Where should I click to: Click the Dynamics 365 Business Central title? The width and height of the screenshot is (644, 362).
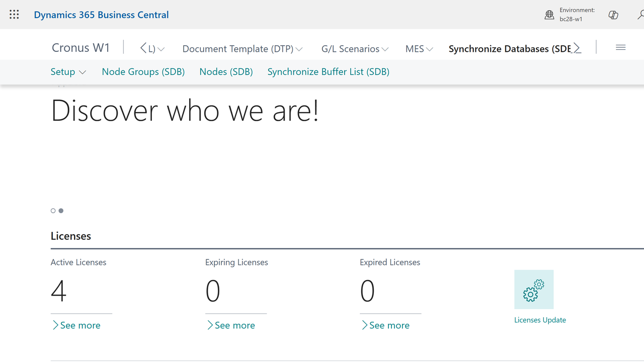pyautogui.click(x=101, y=15)
